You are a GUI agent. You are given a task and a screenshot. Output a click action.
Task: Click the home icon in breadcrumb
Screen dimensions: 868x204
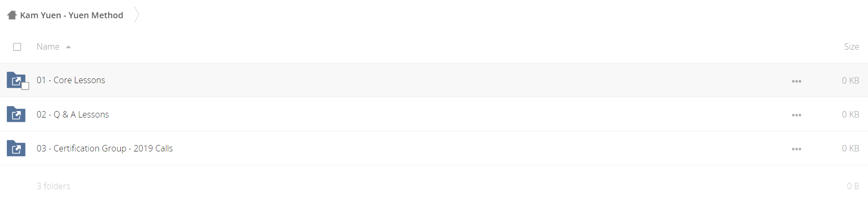[x=12, y=15]
